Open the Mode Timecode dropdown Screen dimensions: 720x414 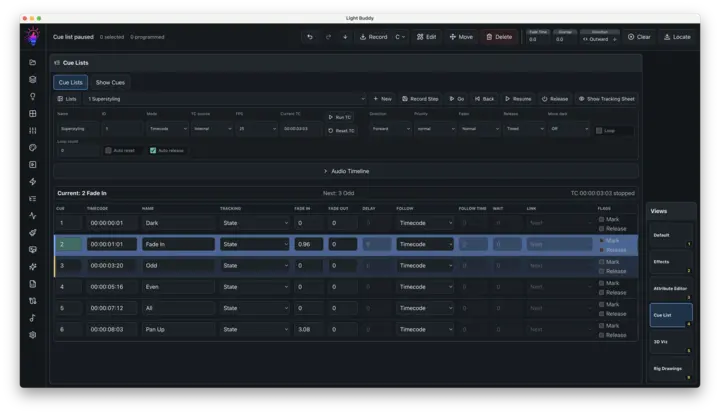coord(167,129)
